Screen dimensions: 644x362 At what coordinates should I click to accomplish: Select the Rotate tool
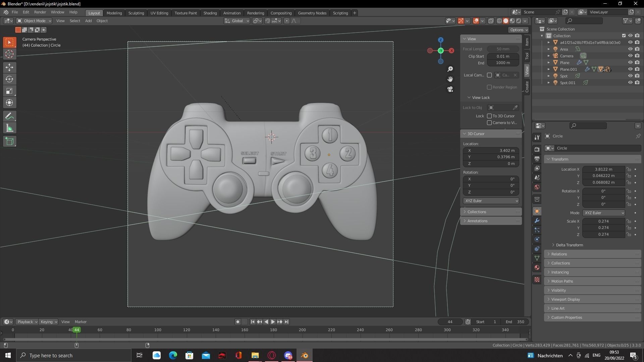point(9,79)
